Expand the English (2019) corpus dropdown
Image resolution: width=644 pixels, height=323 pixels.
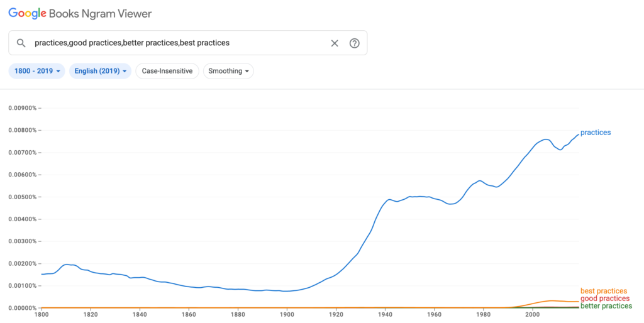(x=101, y=71)
